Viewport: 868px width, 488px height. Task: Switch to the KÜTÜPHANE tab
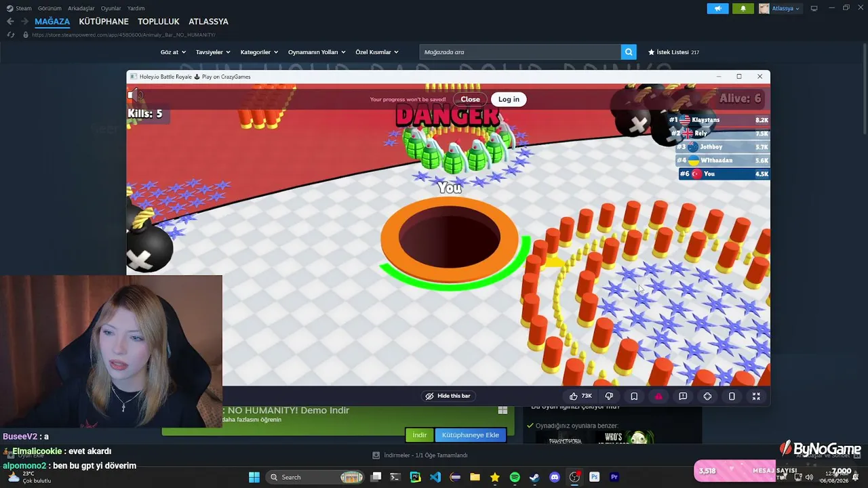tap(104, 22)
